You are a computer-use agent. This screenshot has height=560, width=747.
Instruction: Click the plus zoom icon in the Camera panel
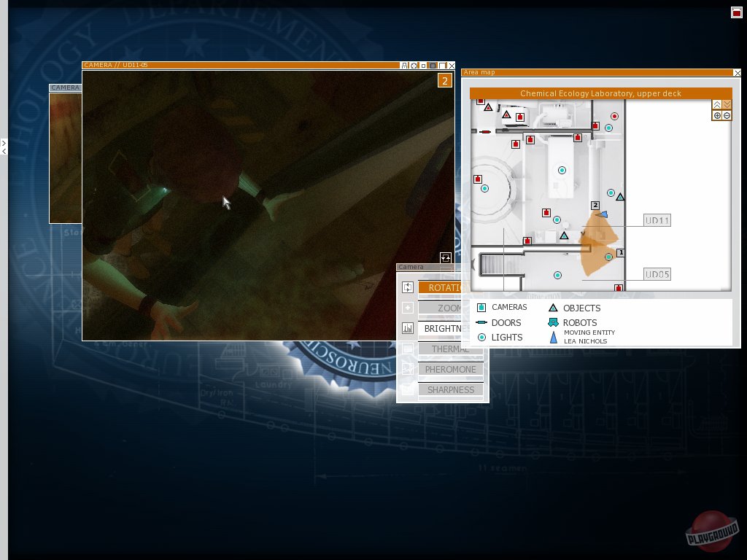[x=408, y=308]
